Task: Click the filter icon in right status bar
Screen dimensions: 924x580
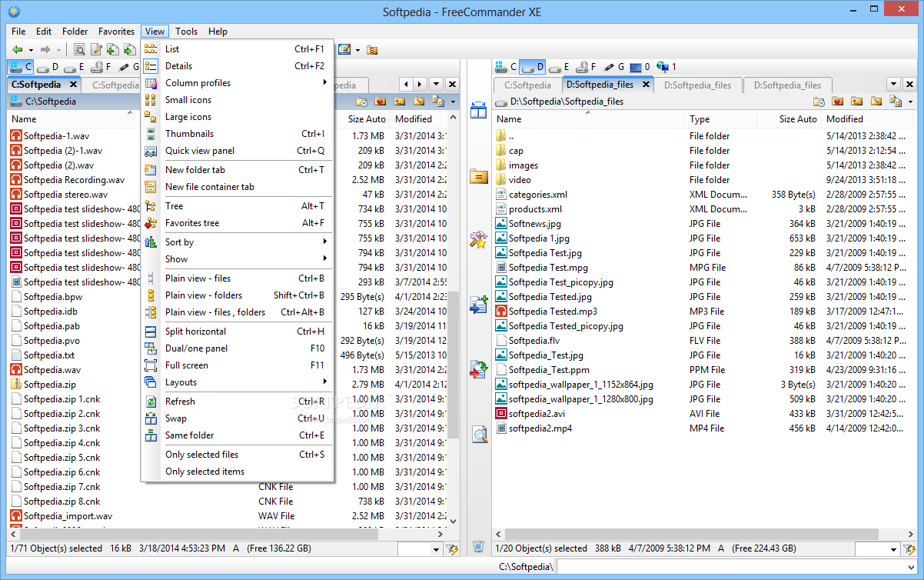Action: pos(910,548)
